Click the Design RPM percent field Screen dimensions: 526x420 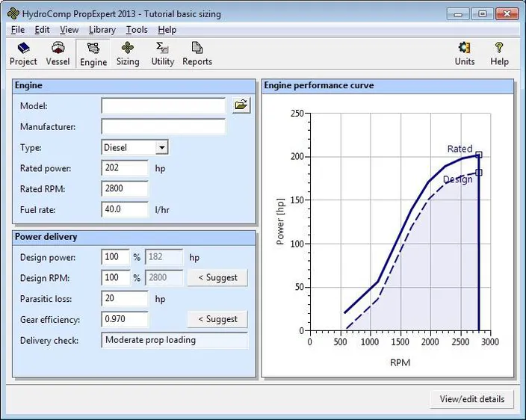115,278
